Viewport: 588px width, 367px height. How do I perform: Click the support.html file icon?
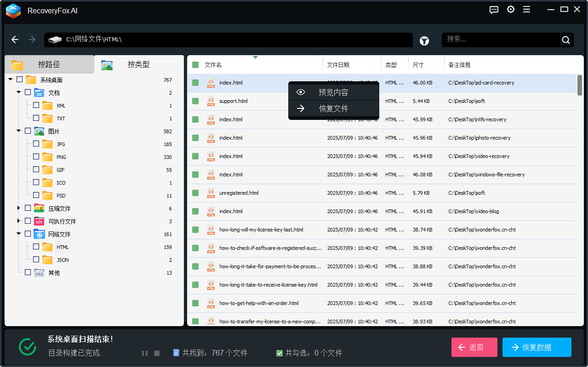(211, 101)
